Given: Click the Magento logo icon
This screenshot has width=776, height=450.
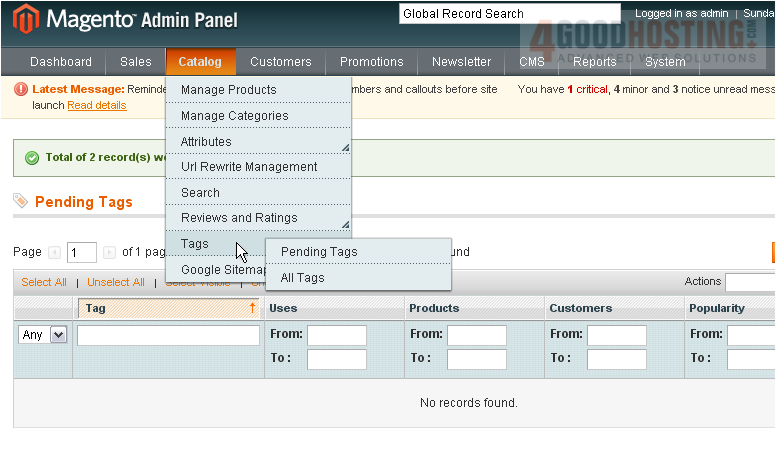Looking at the screenshot, I should pyautogui.click(x=27, y=20).
